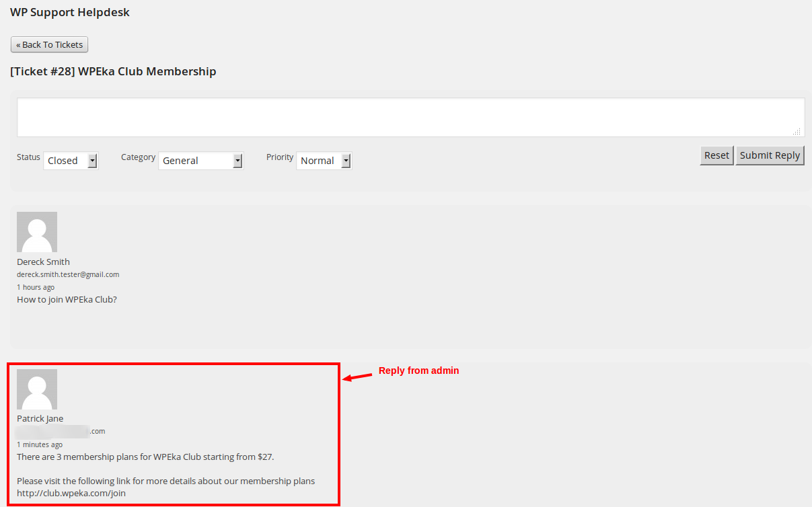Click the WP Support Helpdesk page title

point(70,12)
